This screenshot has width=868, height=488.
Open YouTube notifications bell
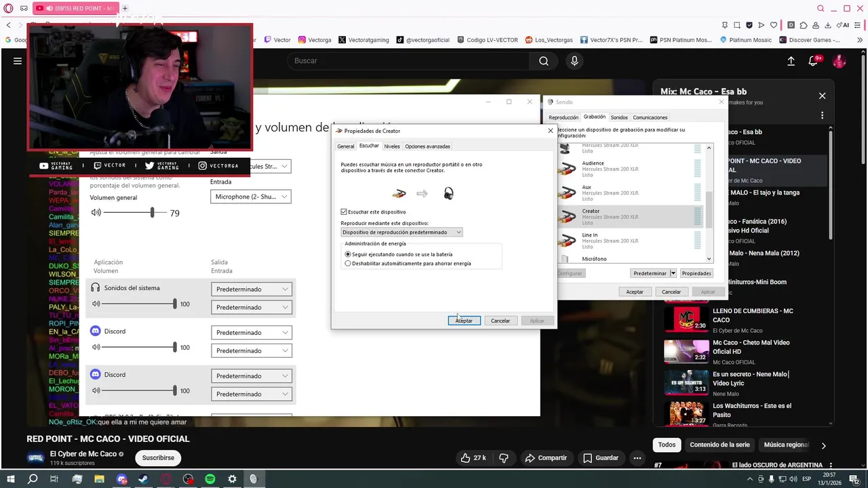coord(814,61)
